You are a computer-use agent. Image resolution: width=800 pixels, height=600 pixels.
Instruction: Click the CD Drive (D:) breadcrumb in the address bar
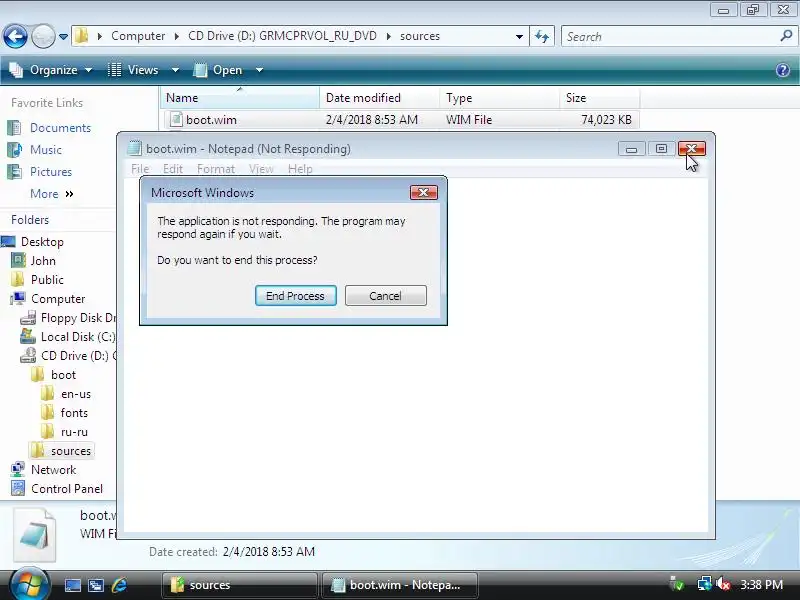(x=282, y=36)
